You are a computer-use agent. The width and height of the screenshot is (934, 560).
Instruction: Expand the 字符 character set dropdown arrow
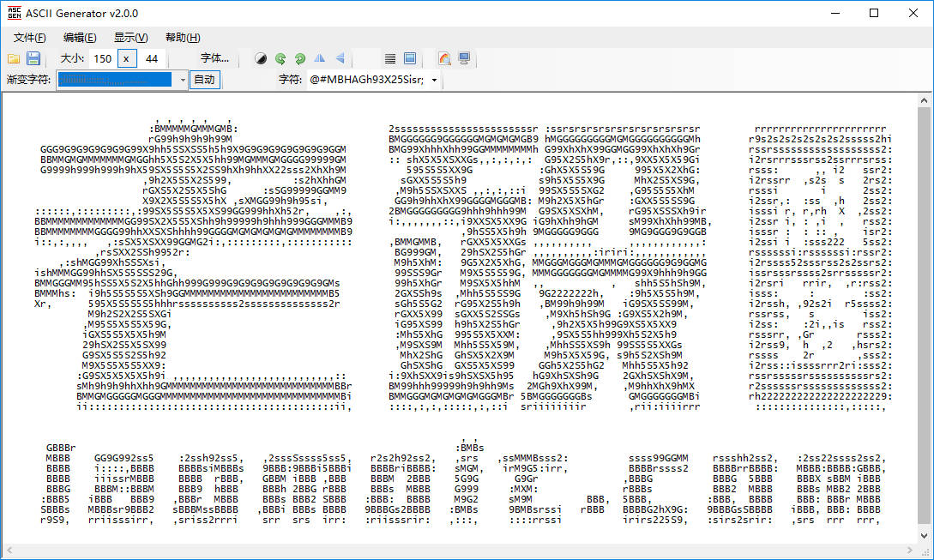click(x=434, y=80)
